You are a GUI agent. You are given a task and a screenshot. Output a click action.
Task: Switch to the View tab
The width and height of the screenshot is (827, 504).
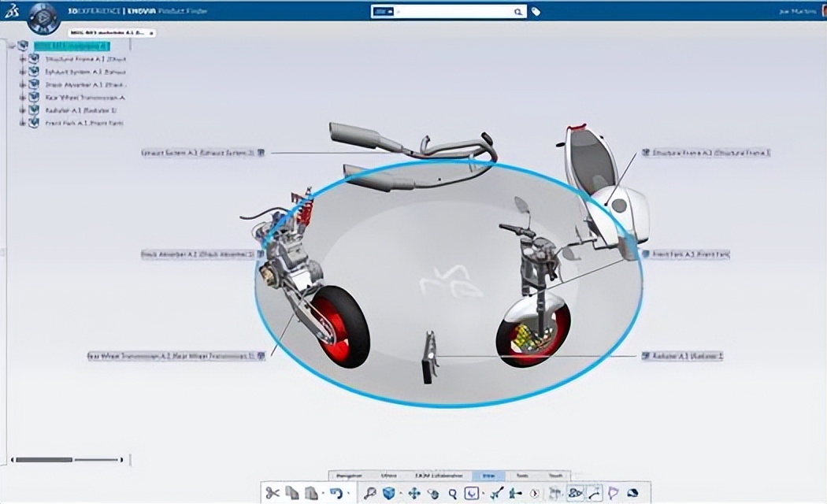488,476
